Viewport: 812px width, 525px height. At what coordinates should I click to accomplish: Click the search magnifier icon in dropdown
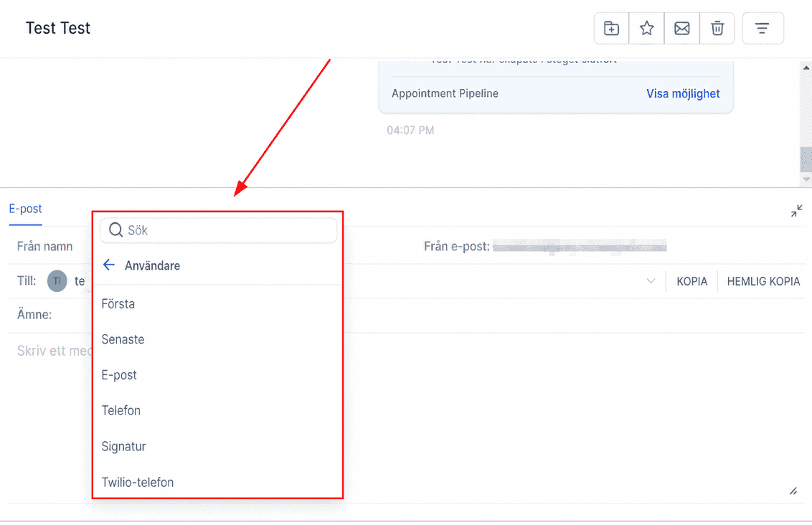(116, 230)
